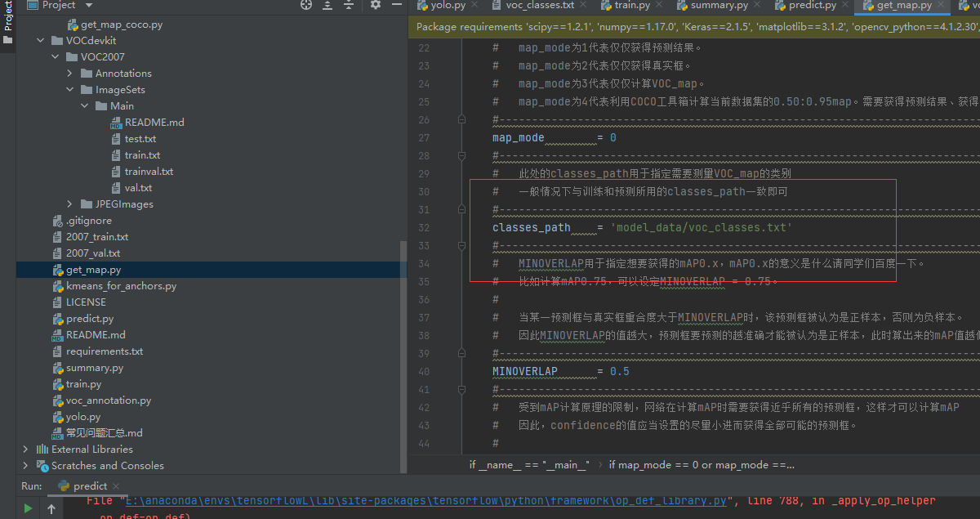Click the file icon beside LICENSE
This screenshot has height=519, width=980.
tap(57, 302)
